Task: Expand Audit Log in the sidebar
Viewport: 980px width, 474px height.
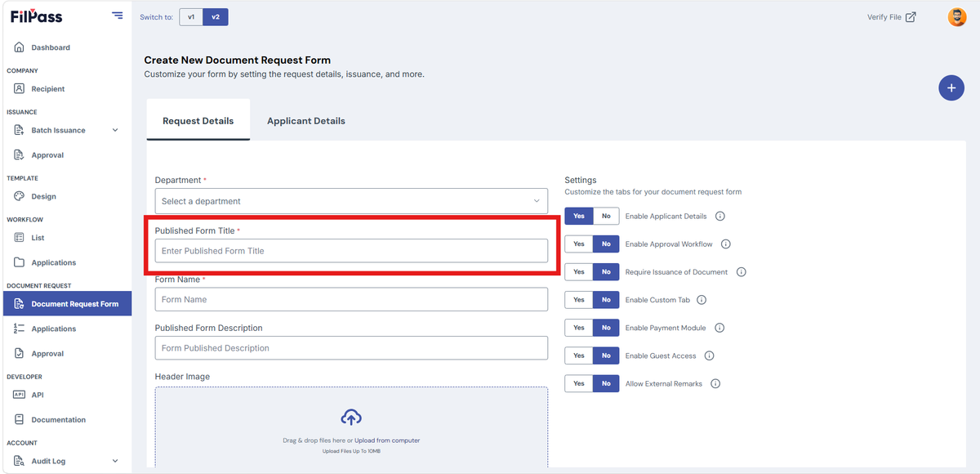Action: 114,461
